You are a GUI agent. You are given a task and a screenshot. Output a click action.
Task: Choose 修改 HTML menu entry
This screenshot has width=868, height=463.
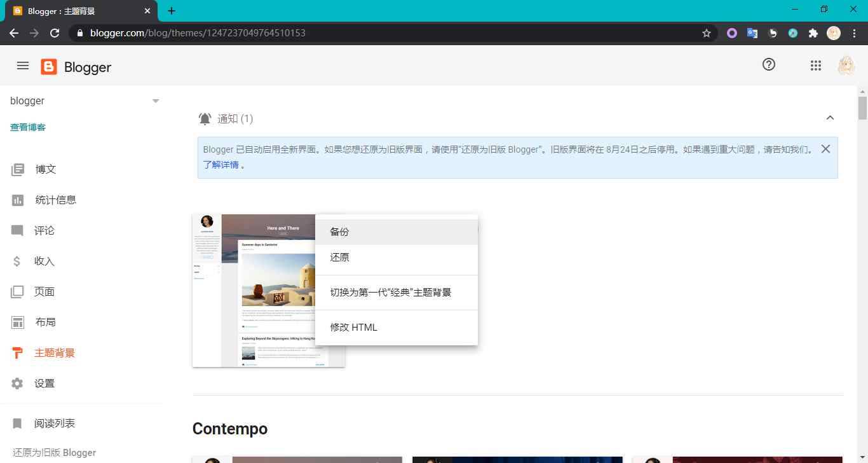(x=397, y=328)
